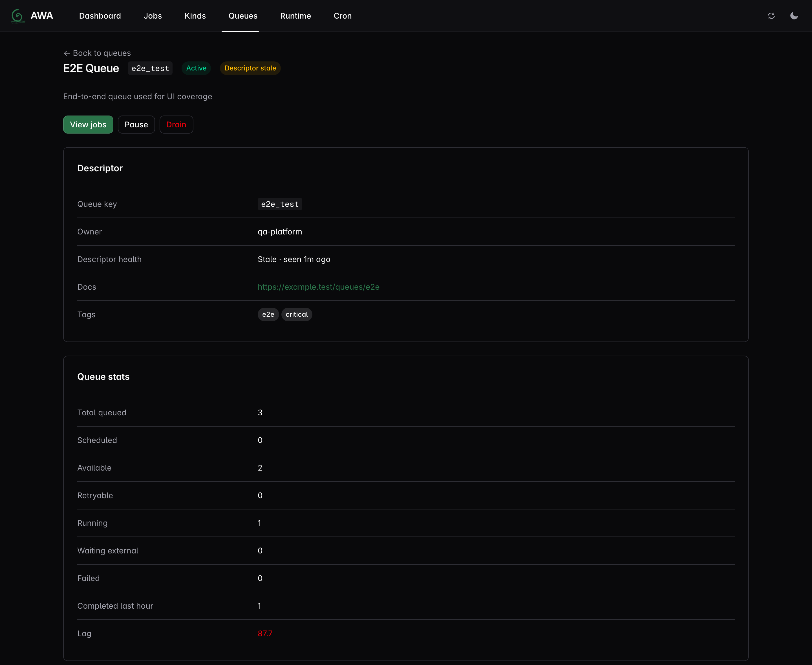Click the green Active status badge
The width and height of the screenshot is (812, 665).
point(196,68)
